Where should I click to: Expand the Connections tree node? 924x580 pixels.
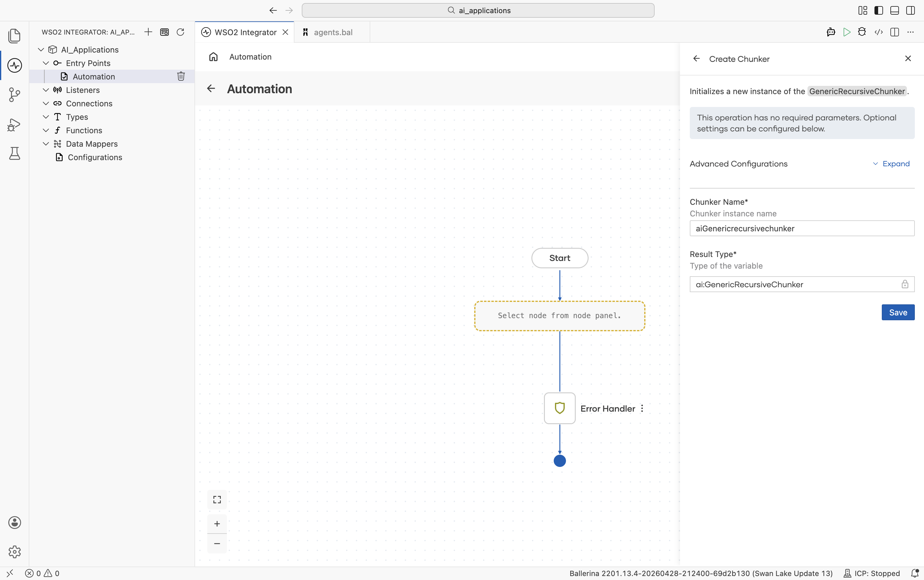(x=46, y=103)
